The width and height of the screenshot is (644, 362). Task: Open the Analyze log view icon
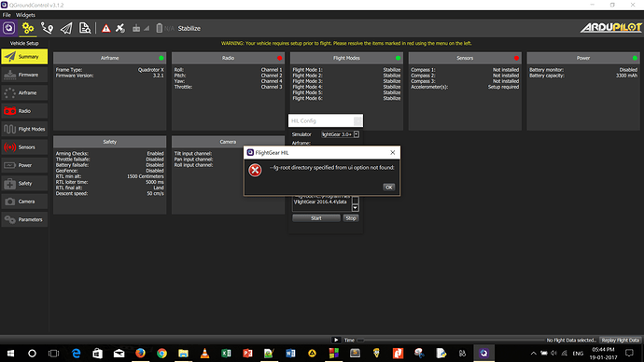(x=85, y=28)
